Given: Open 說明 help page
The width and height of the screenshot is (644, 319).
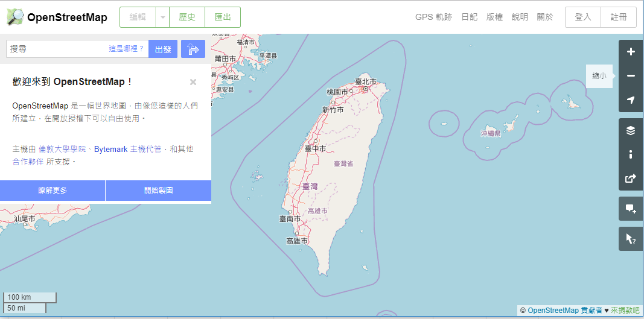Looking at the screenshot, I should 520,17.
